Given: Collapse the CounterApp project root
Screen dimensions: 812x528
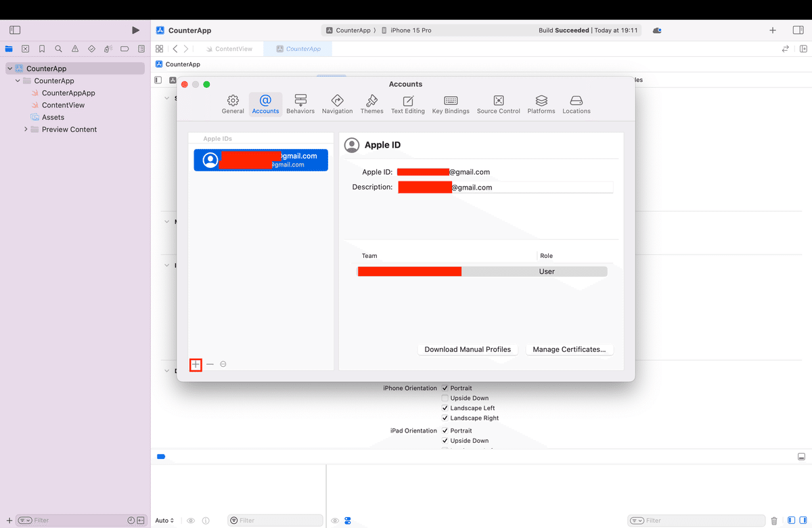Looking at the screenshot, I should (x=9, y=68).
